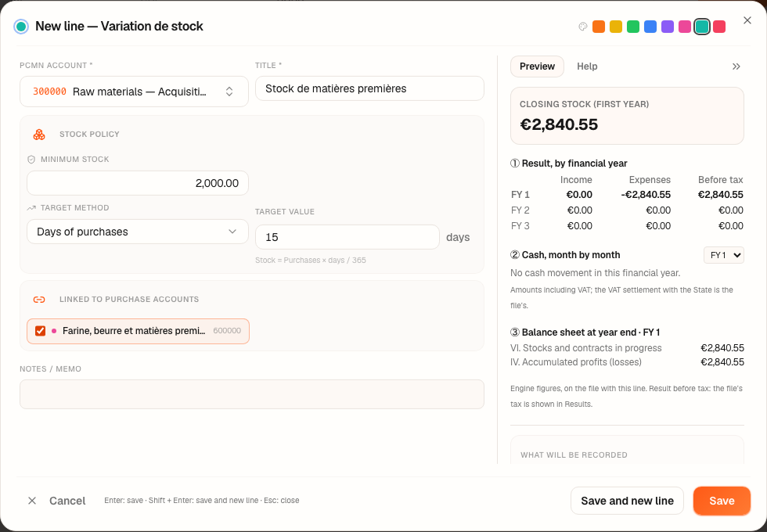Click the linked accounts chain icon
This screenshot has height=532, width=767.
(x=39, y=299)
